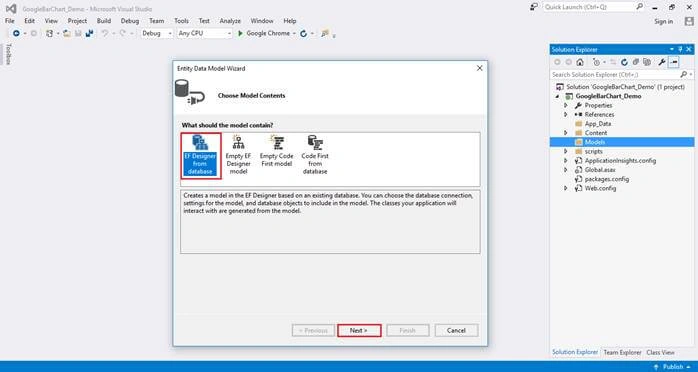Click the account profile icon
The image size is (698, 372).
pyautogui.click(x=689, y=21)
